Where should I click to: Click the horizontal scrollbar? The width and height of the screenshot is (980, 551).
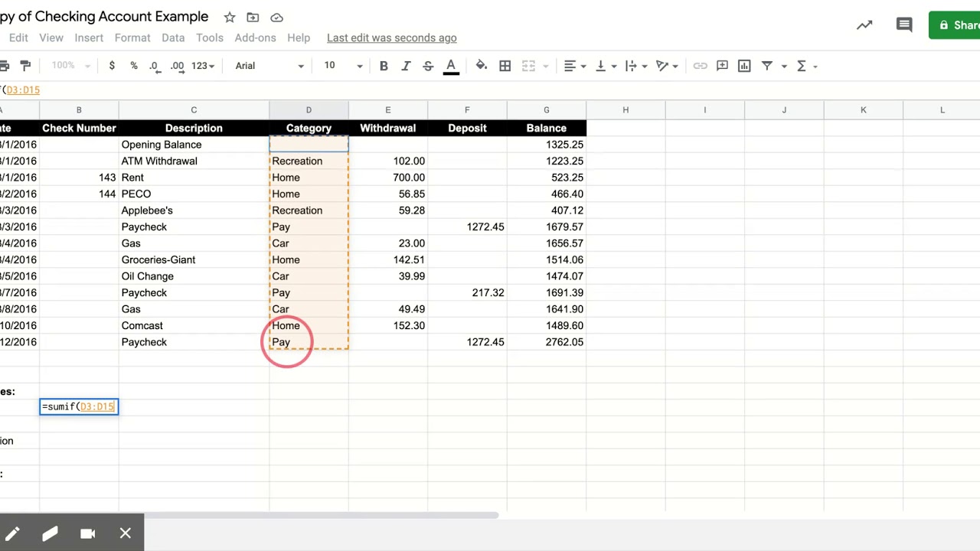pyautogui.click(x=249, y=515)
